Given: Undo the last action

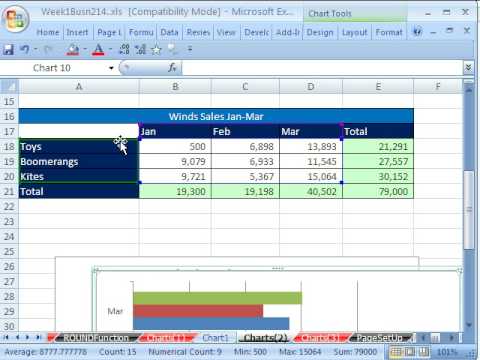Looking at the screenshot, I should tap(25, 50).
